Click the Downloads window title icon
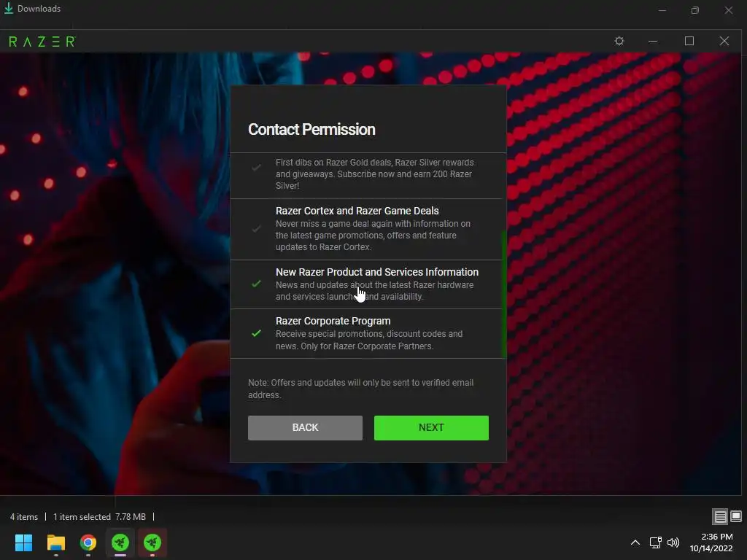The image size is (747, 560). point(9,8)
